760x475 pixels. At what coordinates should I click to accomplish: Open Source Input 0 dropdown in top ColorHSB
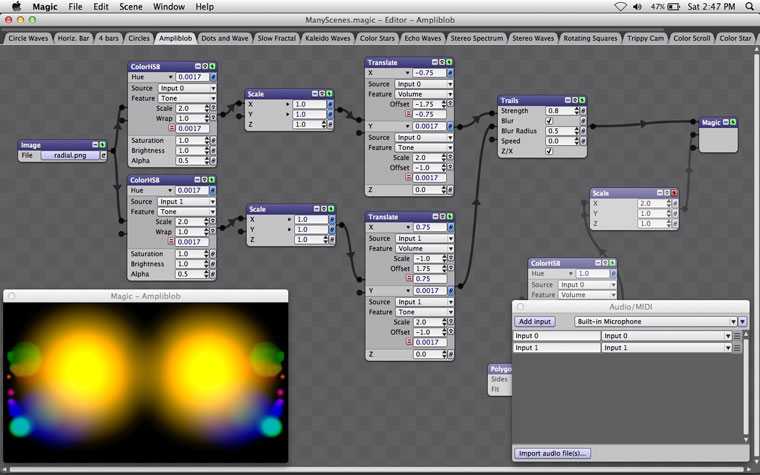186,88
